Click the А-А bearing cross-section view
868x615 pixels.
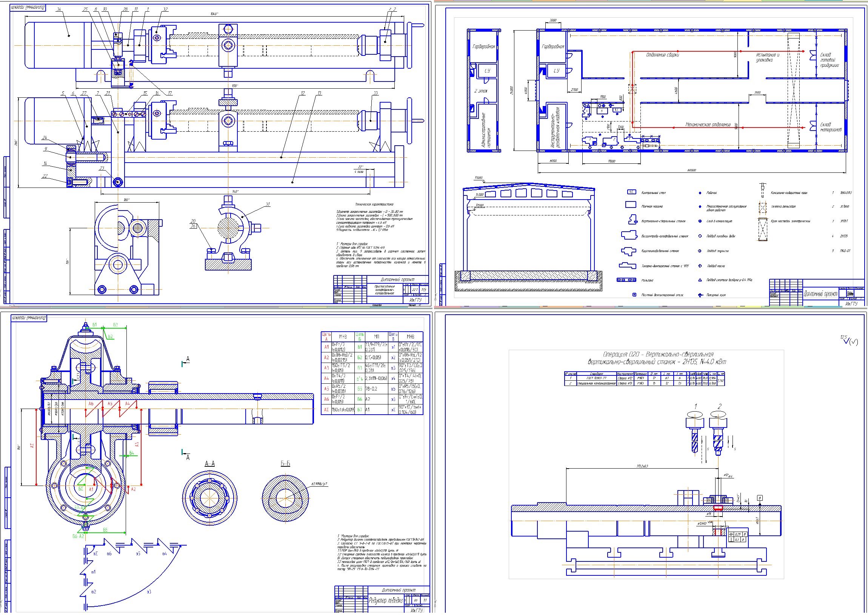click(x=209, y=497)
